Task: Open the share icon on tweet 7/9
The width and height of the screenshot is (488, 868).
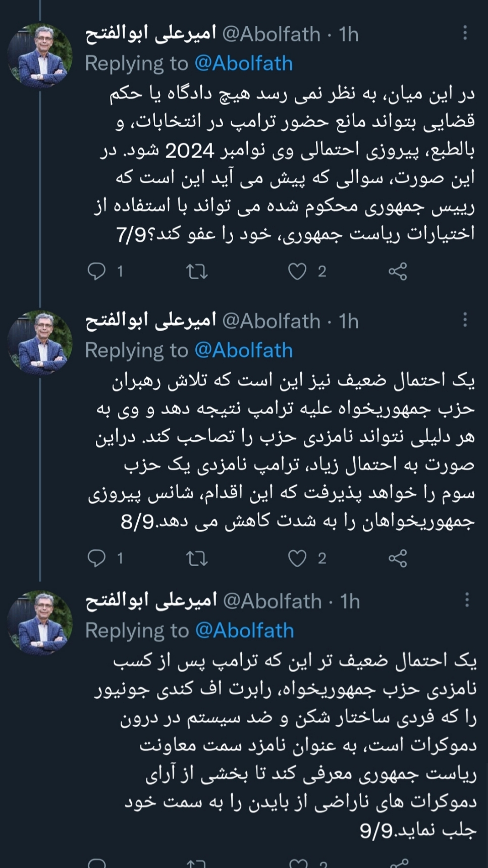Action: [x=399, y=272]
